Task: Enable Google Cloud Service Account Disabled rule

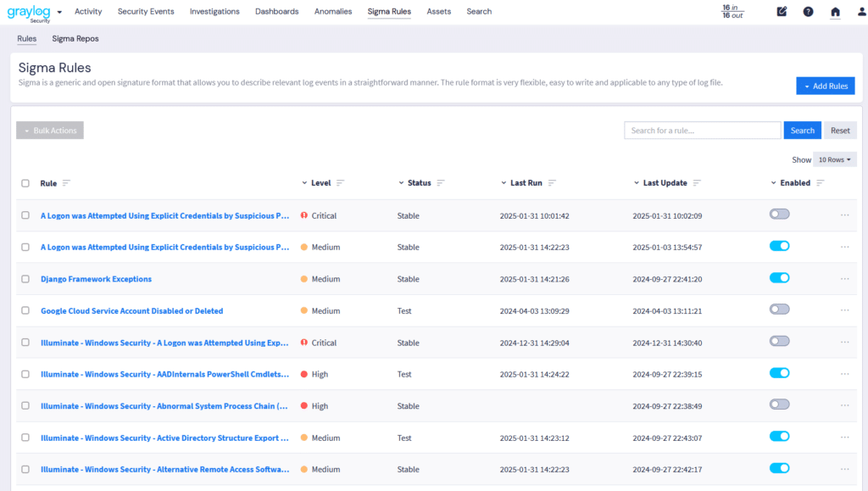Action: (x=780, y=310)
